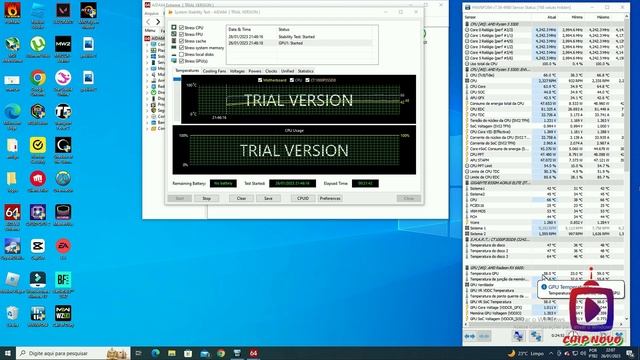This screenshot has width=640, height=360.
Task: Open File Explorer from the taskbar
Action: (x=172, y=353)
